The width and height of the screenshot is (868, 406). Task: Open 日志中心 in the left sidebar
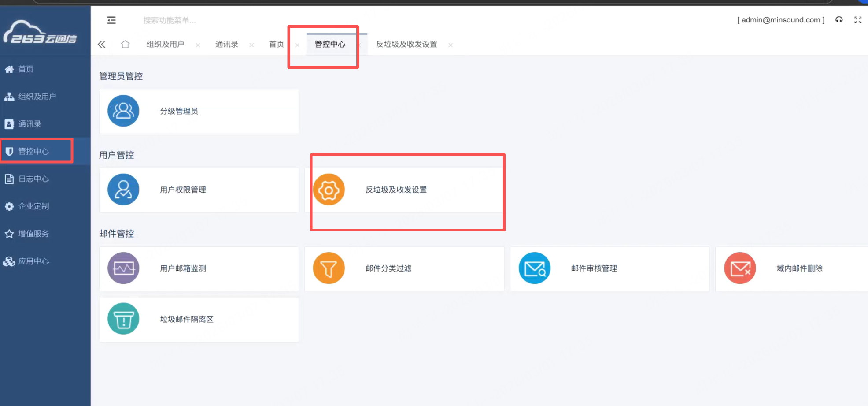click(45, 179)
